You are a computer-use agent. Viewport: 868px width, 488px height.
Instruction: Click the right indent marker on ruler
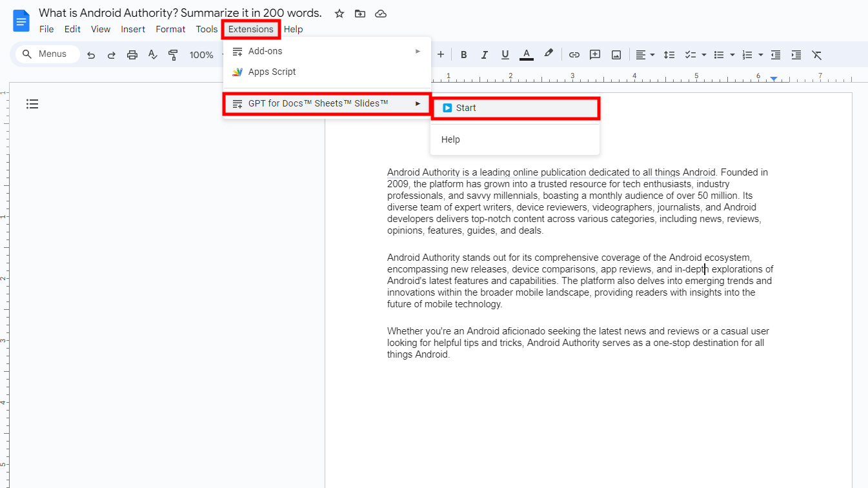click(x=774, y=79)
